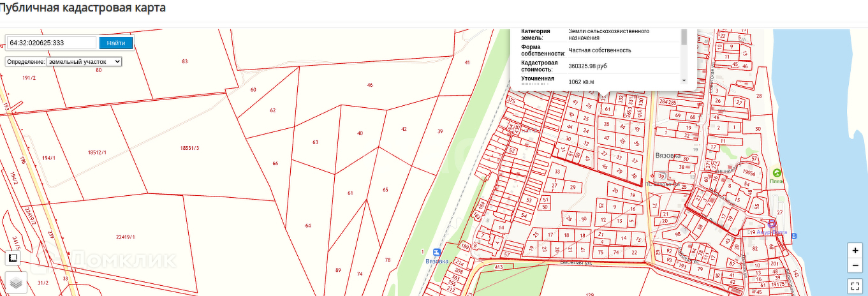Image resolution: width=868 pixels, height=296 pixels.
Task: Click parcel number 89
Action: pyautogui.click(x=338, y=270)
